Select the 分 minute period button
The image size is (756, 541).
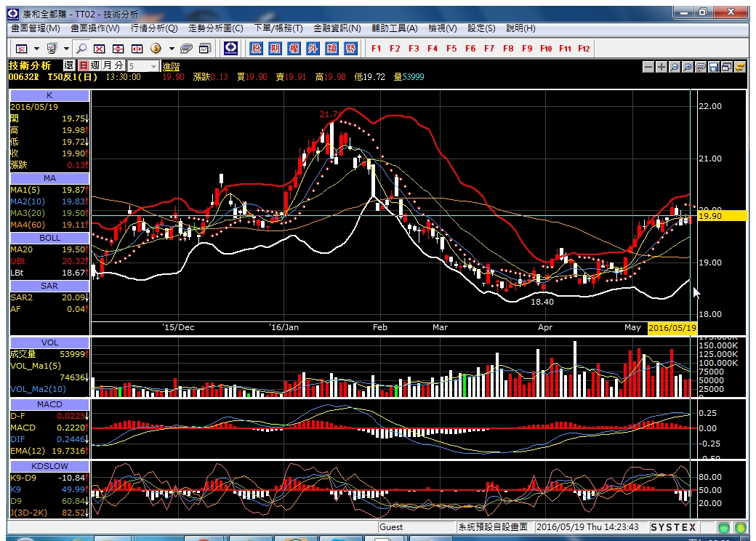119,65
